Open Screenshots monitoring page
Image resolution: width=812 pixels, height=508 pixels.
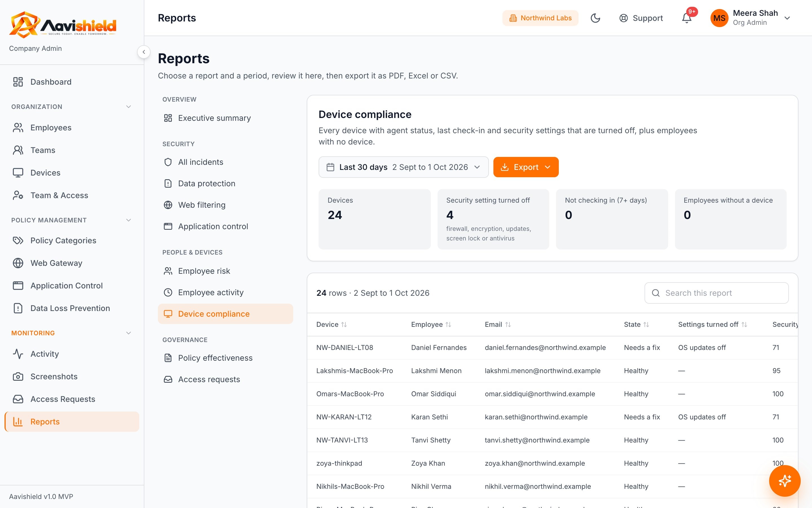(72, 376)
